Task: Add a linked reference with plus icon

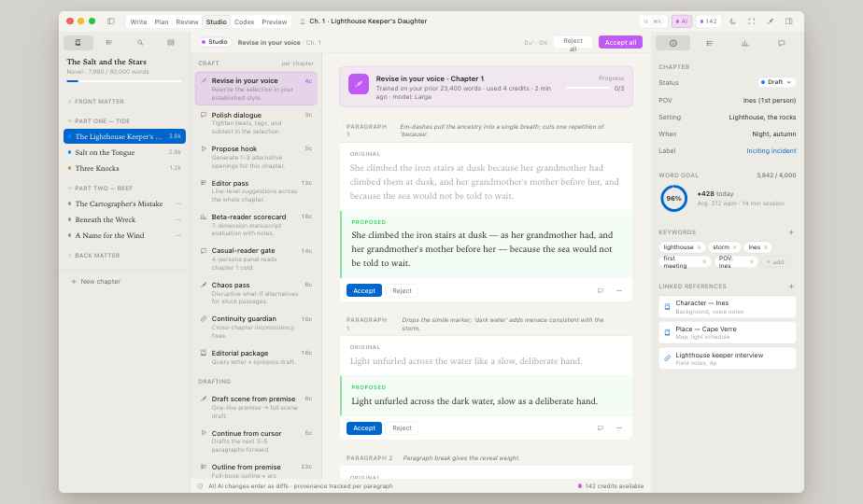Action: click(791, 287)
